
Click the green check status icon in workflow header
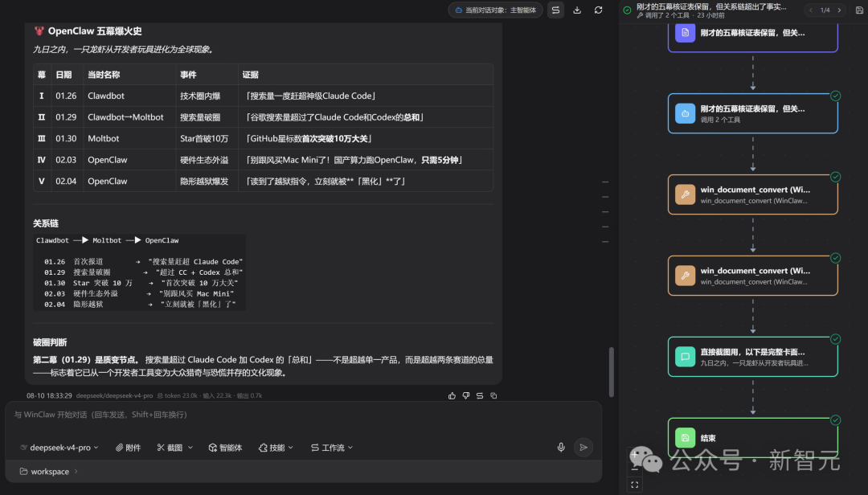[x=627, y=10]
